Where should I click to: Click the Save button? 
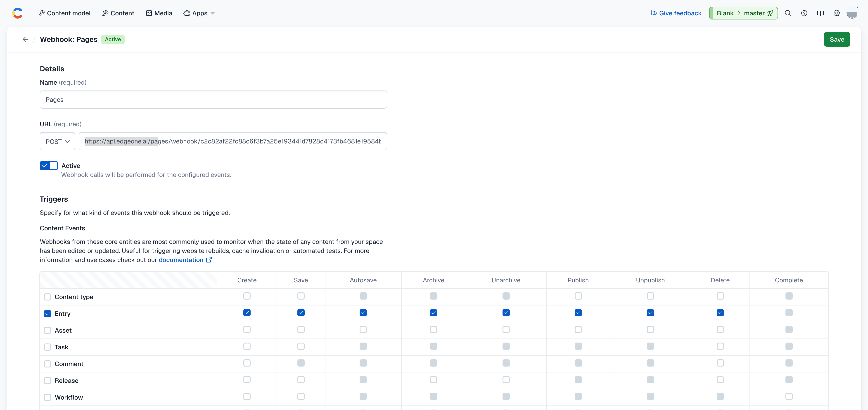coord(837,39)
